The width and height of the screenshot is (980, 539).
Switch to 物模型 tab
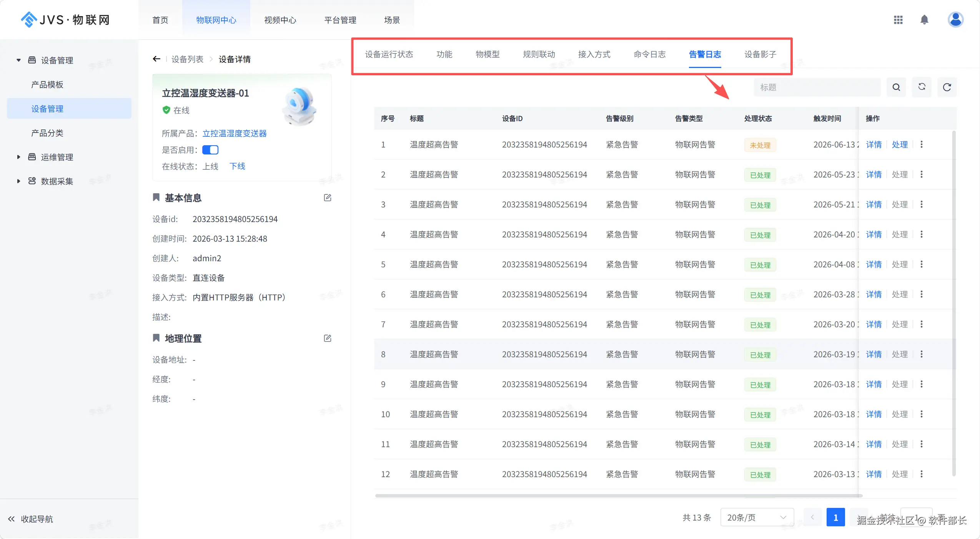488,55
